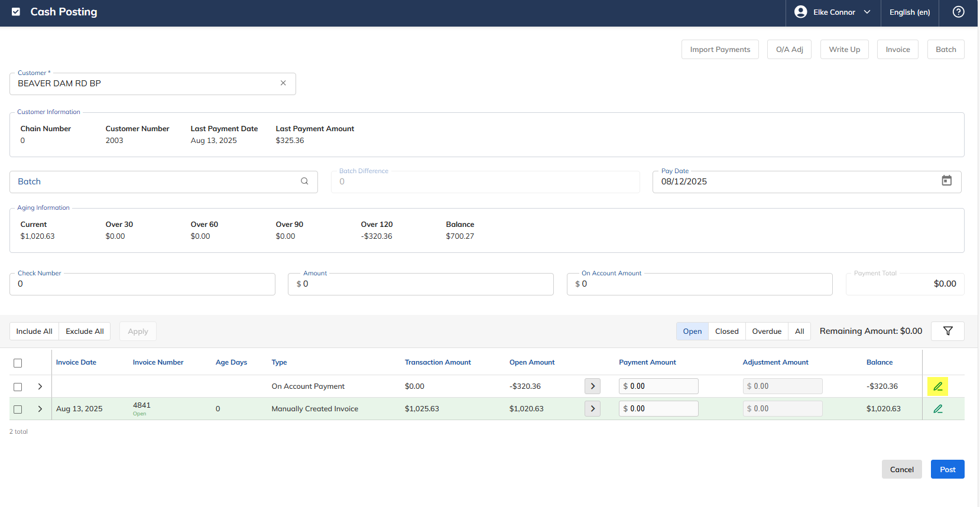Screen dimensions: 980x507
Task: Click the Manually Created Invoice type cell
Action: pos(315,409)
